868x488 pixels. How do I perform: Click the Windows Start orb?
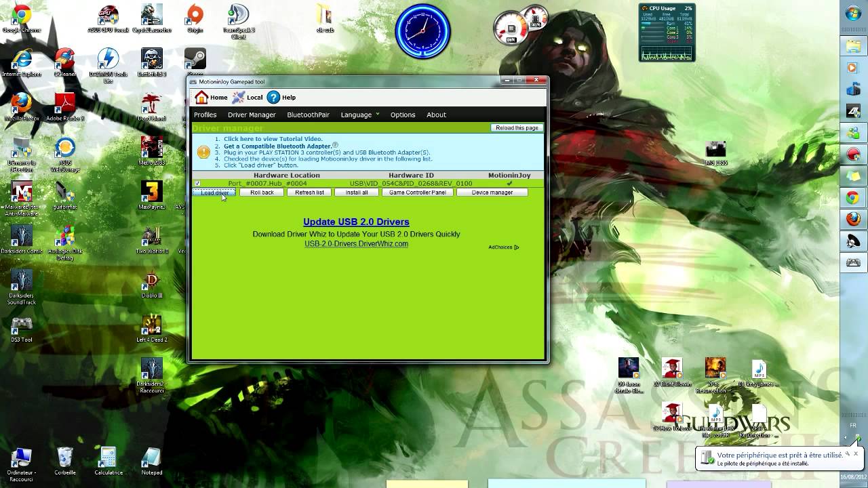[x=852, y=14]
